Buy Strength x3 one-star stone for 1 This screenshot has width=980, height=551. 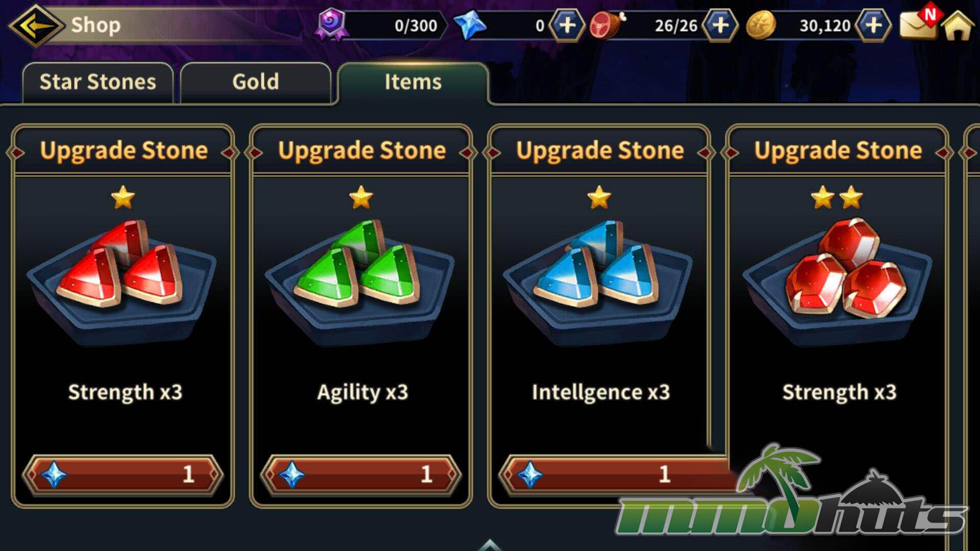click(122, 475)
